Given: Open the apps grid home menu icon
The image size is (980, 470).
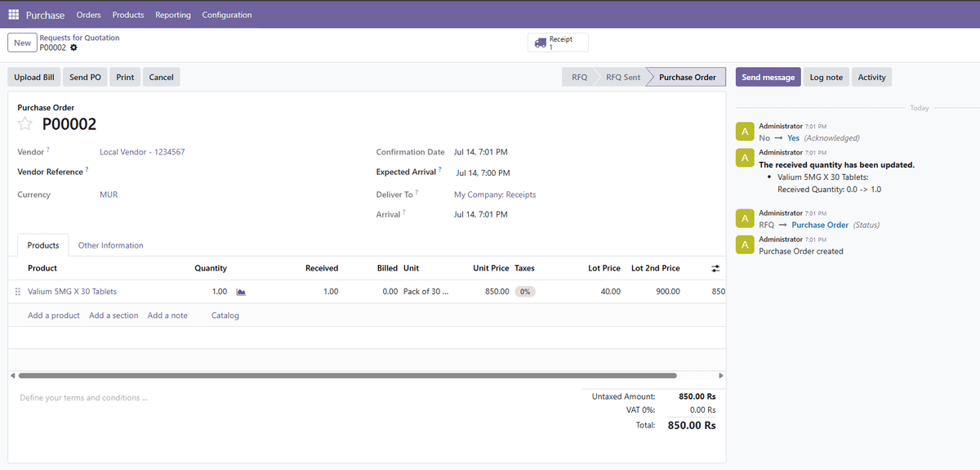Looking at the screenshot, I should click(x=14, y=15).
